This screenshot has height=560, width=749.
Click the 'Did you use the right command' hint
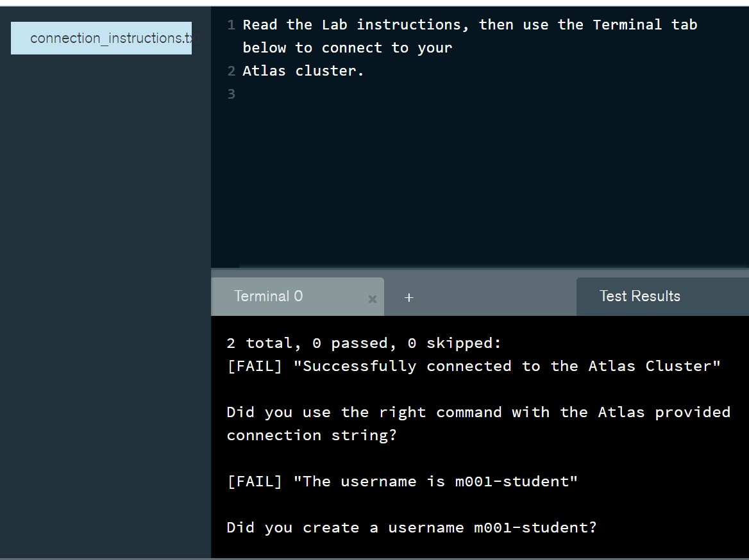478,413
